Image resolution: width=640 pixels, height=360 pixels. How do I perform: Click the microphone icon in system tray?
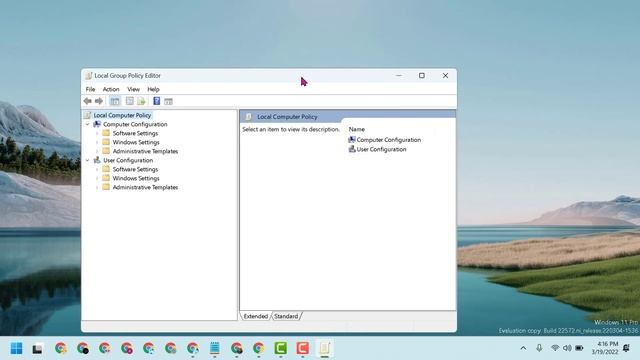pyautogui.click(x=539, y=348)
